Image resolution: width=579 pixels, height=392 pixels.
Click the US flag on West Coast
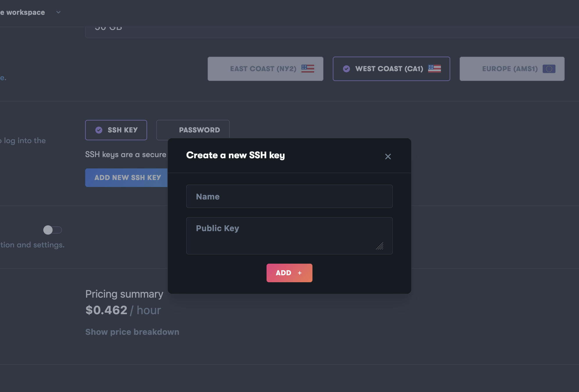tap(434, 69)
